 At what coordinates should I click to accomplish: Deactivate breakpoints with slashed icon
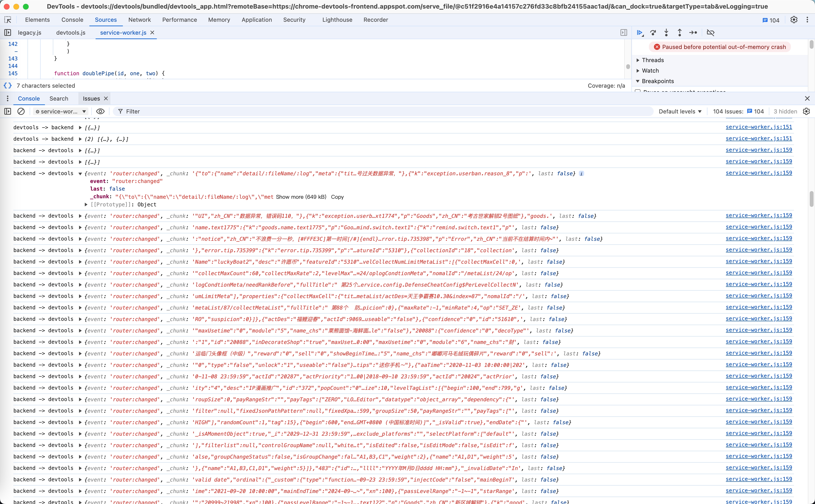click(x=711, y=33)
